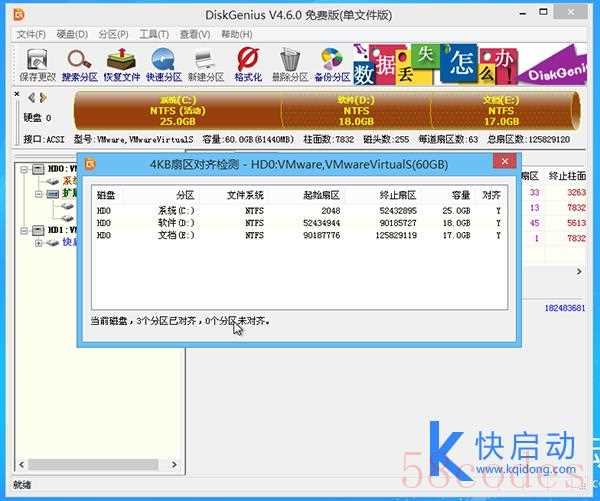Select the 文档(E:) row in alignment list
600x501 pixels.
click(299, 235)
